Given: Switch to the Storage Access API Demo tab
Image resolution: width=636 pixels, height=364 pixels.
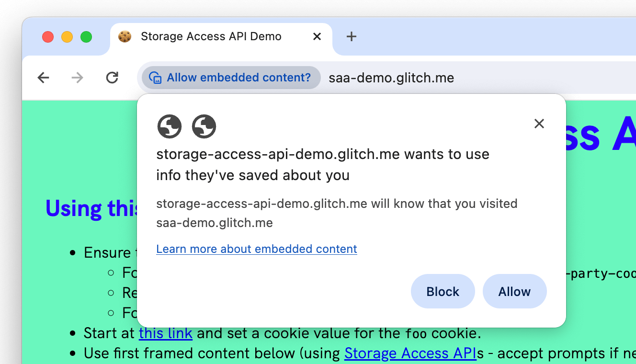Looking at the screenshot, I should point(211,36).
